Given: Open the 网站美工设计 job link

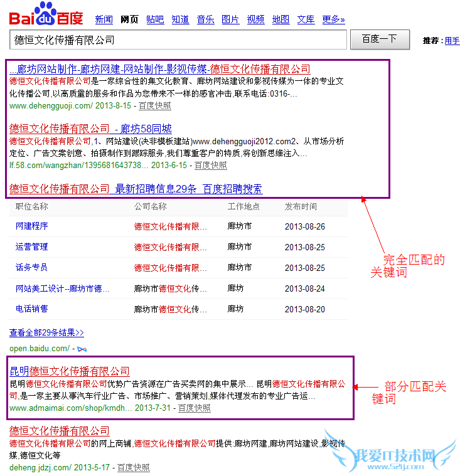Looking at the screenshot, I should click(x=63, y=288).
